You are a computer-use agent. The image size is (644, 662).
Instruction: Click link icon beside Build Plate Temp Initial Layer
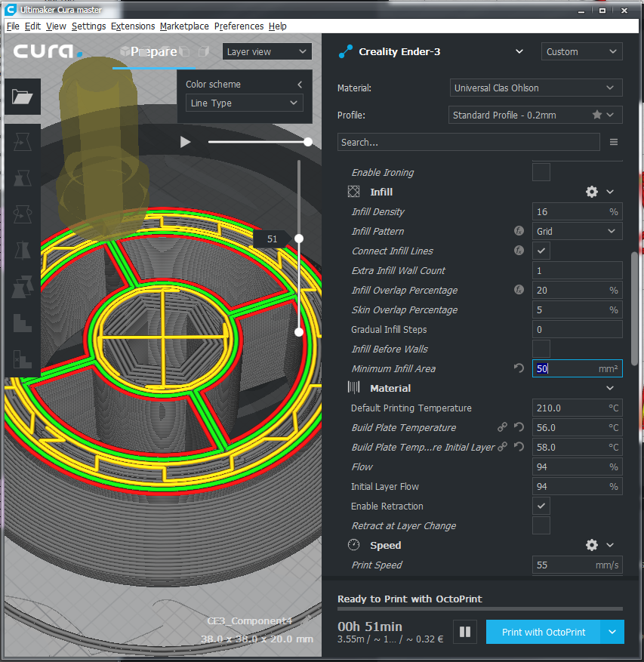tap(502, 447)
